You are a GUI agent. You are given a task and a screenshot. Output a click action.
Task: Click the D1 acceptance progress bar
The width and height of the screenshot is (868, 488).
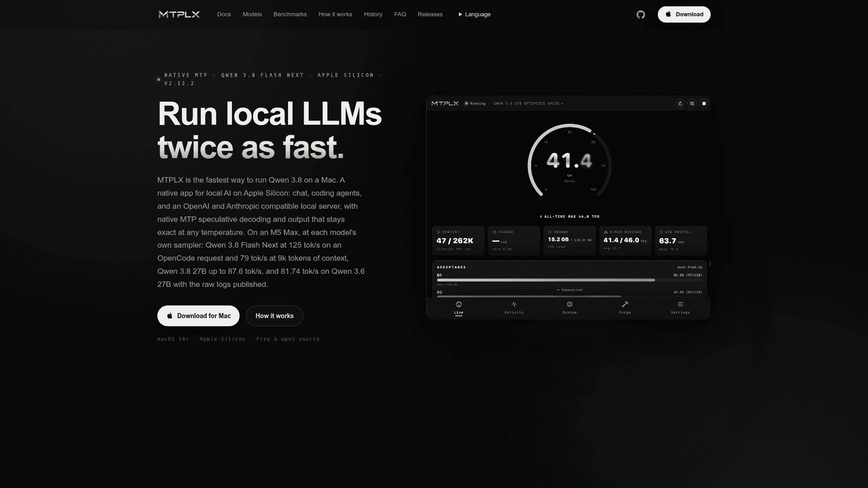click(570, 280)
